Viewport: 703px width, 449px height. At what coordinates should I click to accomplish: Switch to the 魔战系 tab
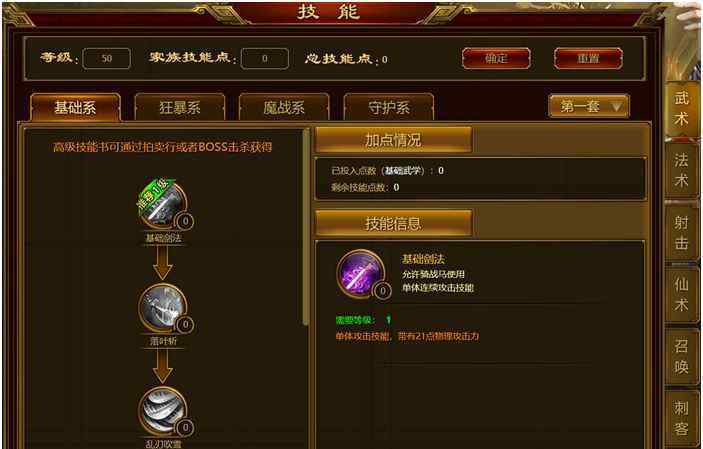pyautogui.click(x=284, y=107)
